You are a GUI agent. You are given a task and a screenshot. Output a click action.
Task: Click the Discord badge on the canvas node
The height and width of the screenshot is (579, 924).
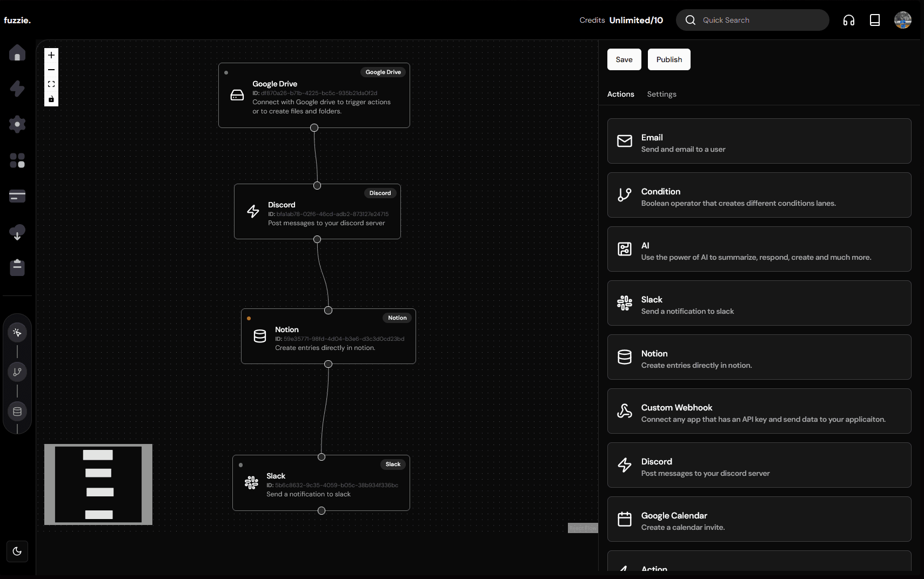coord(380,193)
